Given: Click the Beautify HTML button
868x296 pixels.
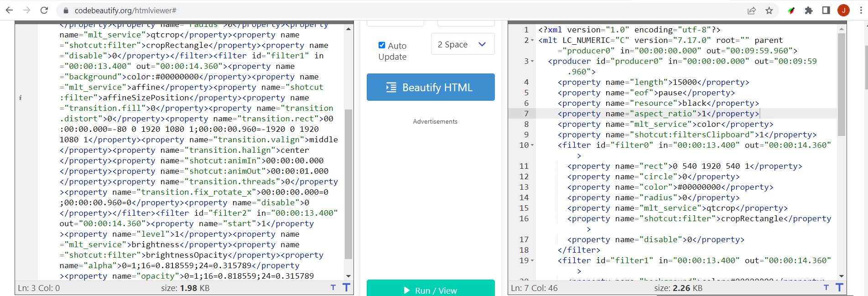Looking at the screenshot, I should [x=431, y=87].
